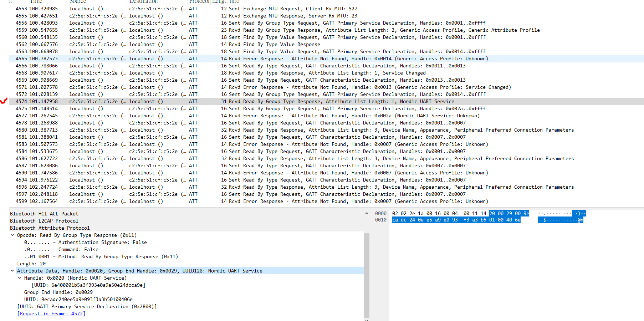The height and width of the screenshot is (321, 644).
Task: Open the Request in Frame 4572 link
Action: pos(51,314)
